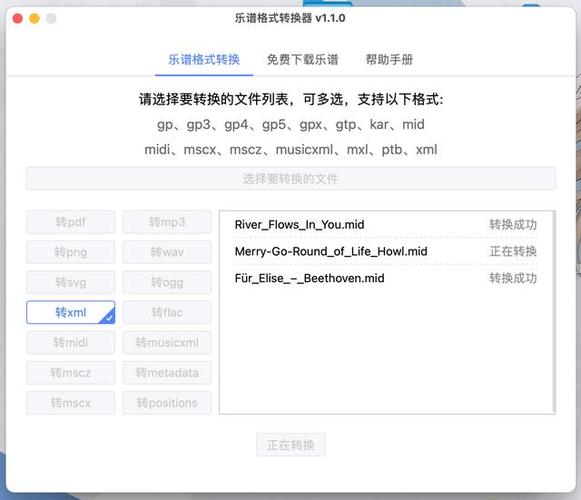This screenshot has width=581, height=500.
Task: Open the 帮助手册 tab
Action: pyautogui.click(x=389, y=60)
